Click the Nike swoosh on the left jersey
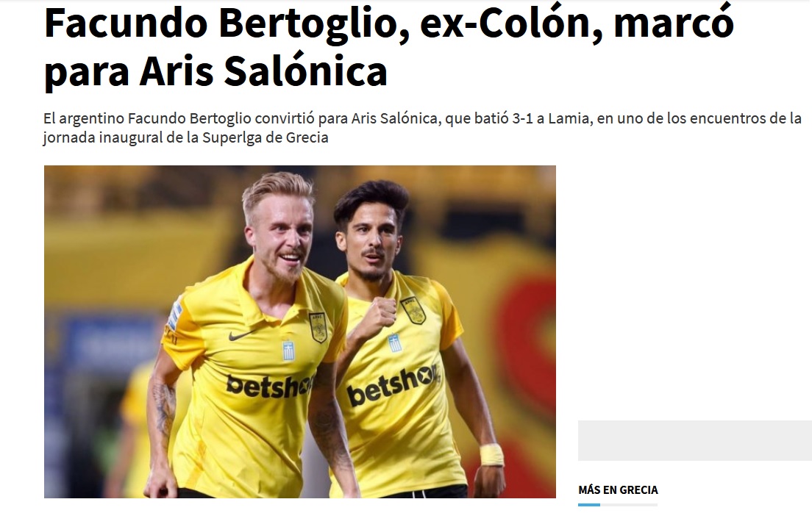The width and height of the screenshot is (812, 513). tap(241, 335)
